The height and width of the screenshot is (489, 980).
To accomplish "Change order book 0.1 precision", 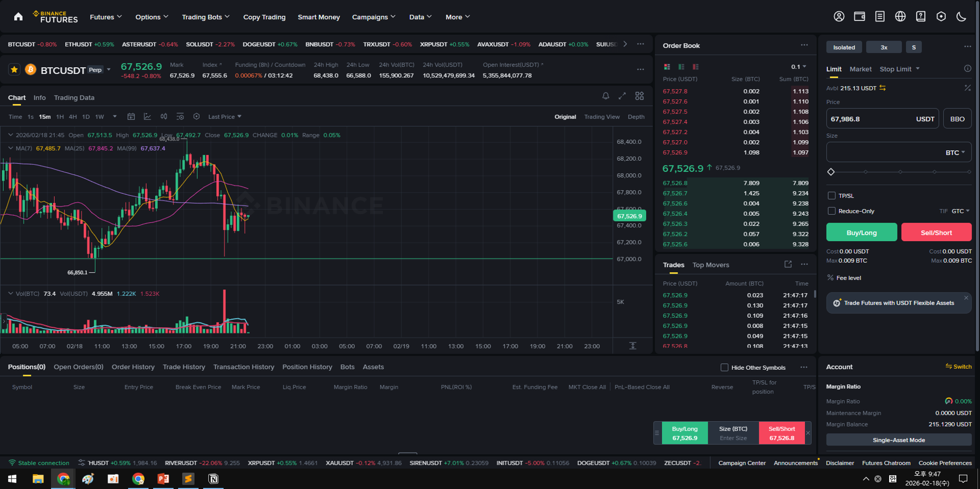I will coord(799,67).
